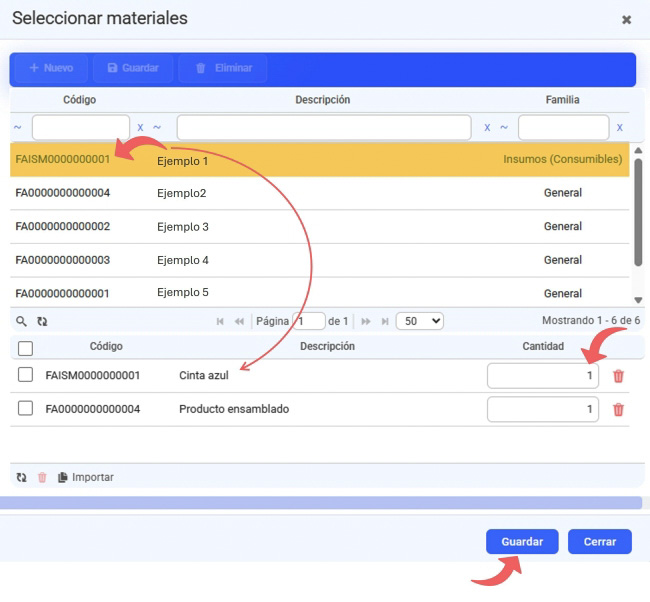Click the Producto ensamblado description cell
The width and height of the screenshot is (650, 602).
(234, 409)
